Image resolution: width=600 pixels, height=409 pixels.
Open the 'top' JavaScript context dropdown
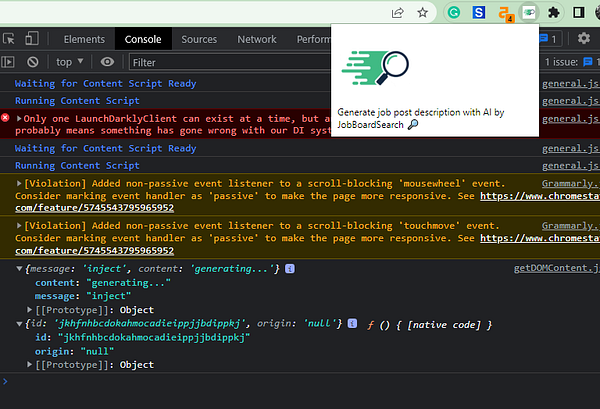[x=68, y=62]
